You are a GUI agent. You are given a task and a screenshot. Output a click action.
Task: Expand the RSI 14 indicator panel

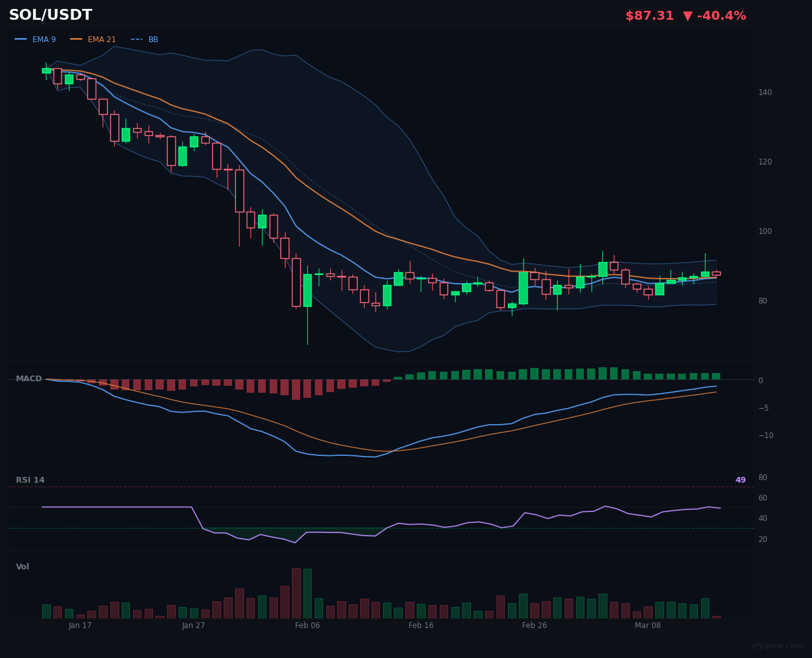[x=31, y=479]
